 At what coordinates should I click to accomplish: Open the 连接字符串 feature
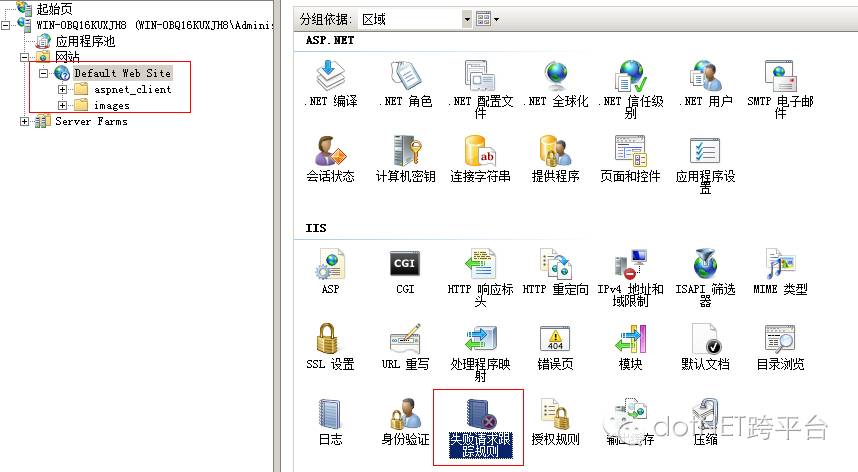[x=480, y=159]
